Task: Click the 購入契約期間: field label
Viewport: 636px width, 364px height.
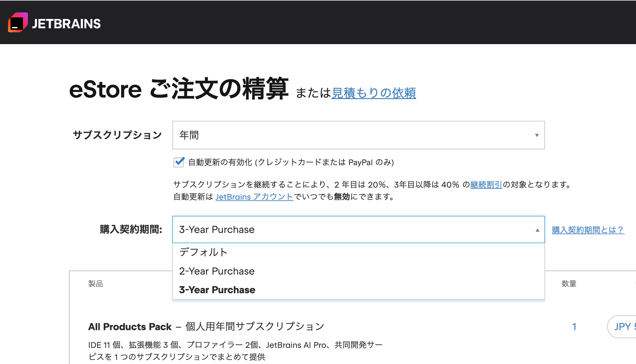Action: pos(131,230)
